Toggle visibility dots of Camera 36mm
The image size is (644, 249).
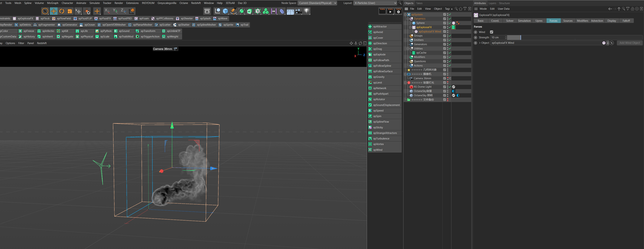click(448, 78)
